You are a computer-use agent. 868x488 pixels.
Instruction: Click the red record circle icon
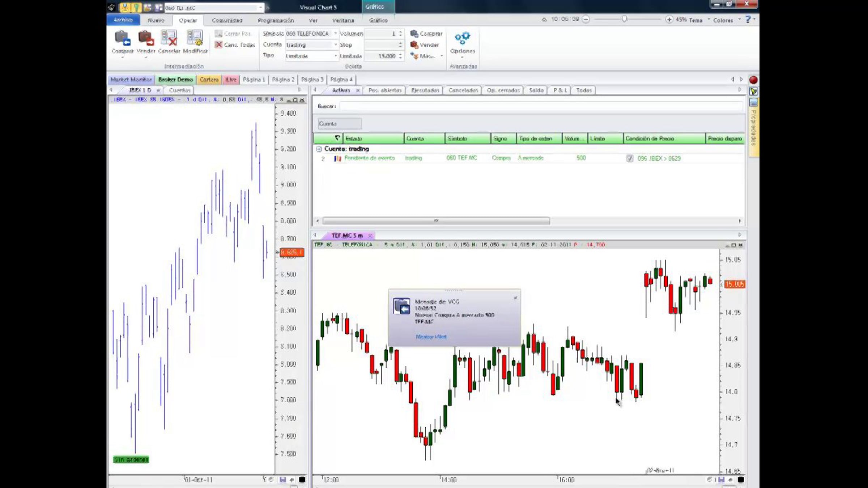[753, 80]
